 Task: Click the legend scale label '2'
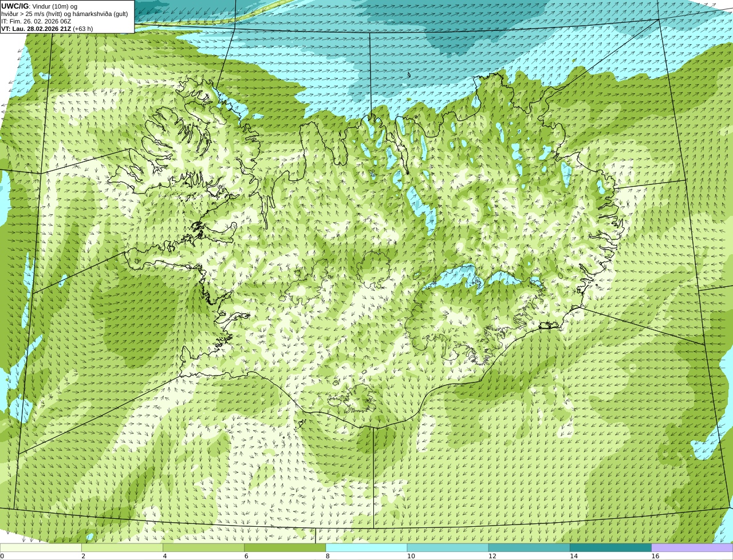83,556
